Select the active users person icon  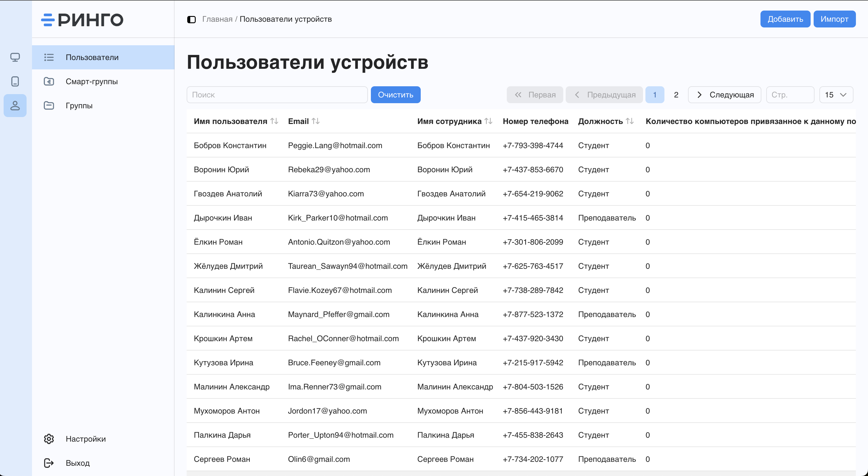15,105
